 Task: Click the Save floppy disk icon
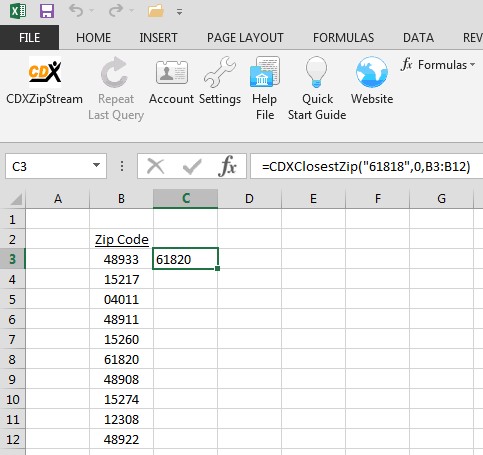pos(47,12)
